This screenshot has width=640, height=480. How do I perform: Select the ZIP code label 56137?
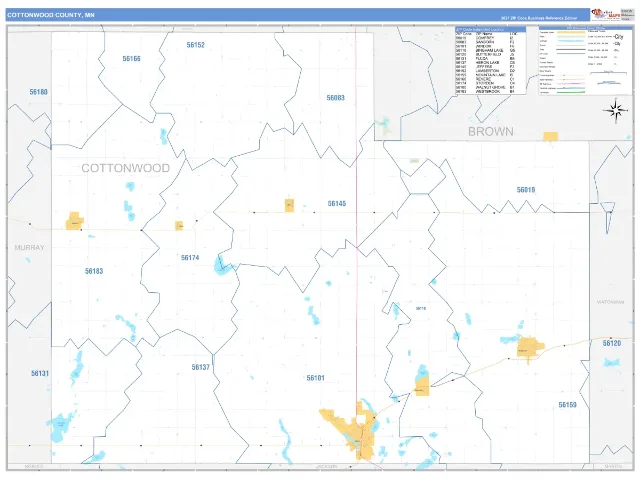coord(200,367)
